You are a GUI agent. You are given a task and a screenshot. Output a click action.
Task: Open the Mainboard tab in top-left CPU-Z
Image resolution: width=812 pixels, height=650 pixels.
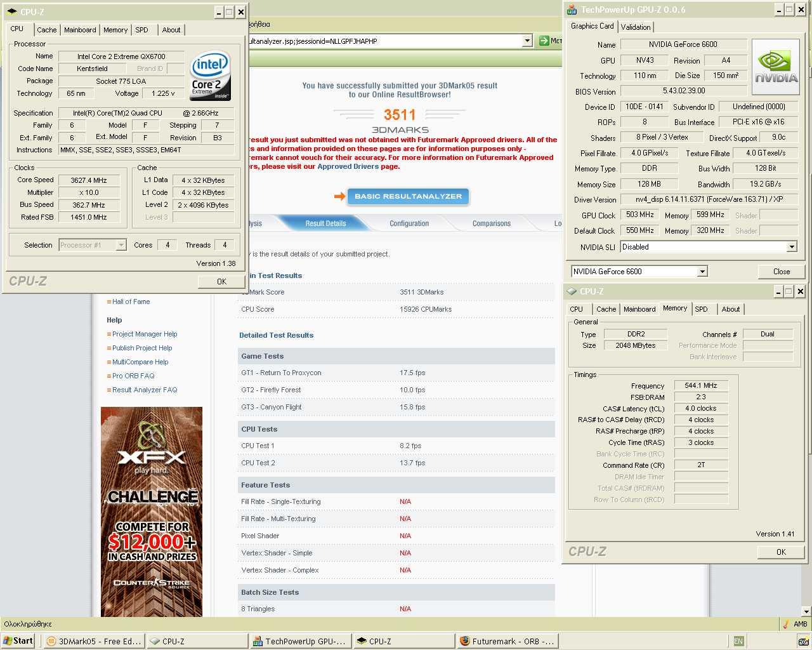[x=80, y=30]
